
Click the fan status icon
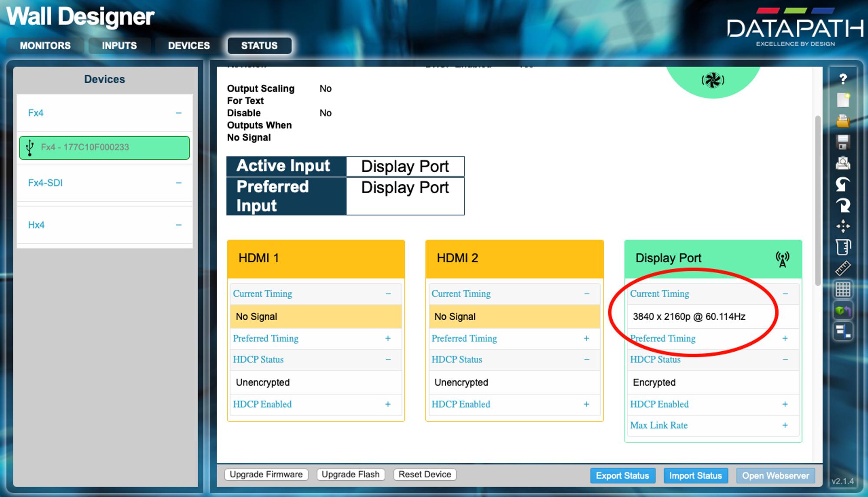(x=713, y=80)
